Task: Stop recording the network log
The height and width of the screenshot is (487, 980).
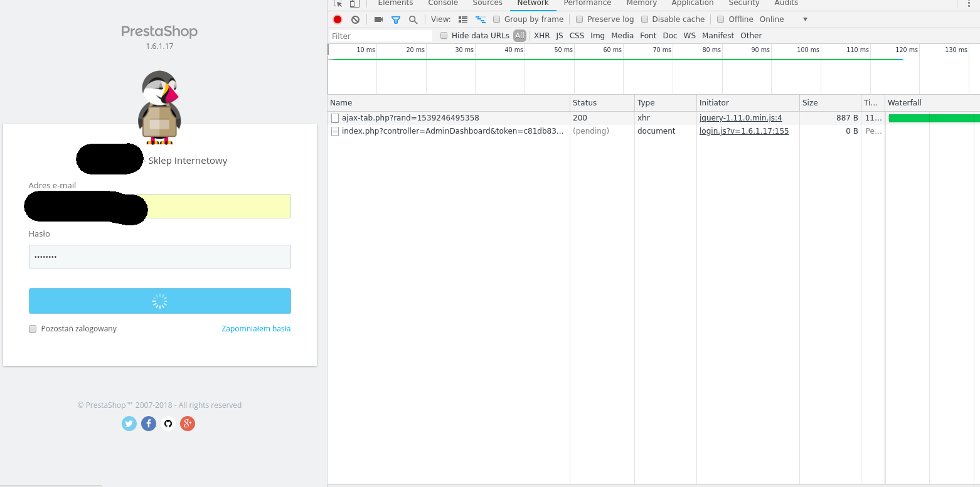Action: coord(338,19)
